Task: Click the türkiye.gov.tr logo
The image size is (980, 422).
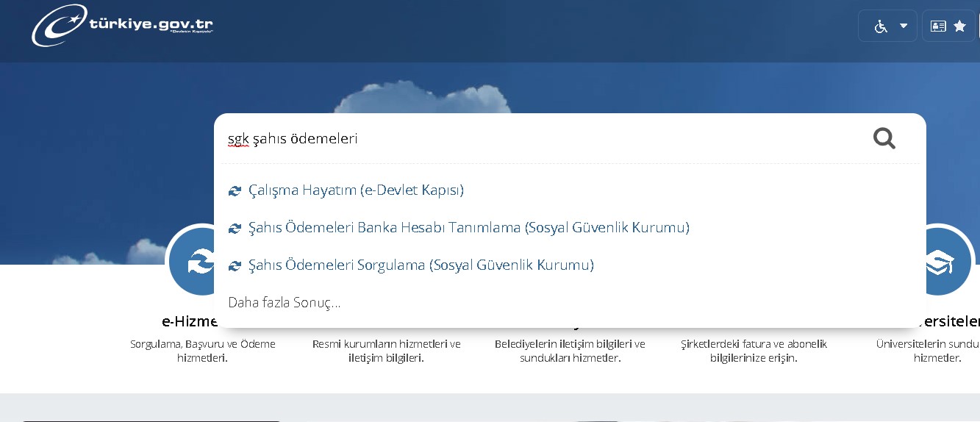Action: click(x=122, y=26)
